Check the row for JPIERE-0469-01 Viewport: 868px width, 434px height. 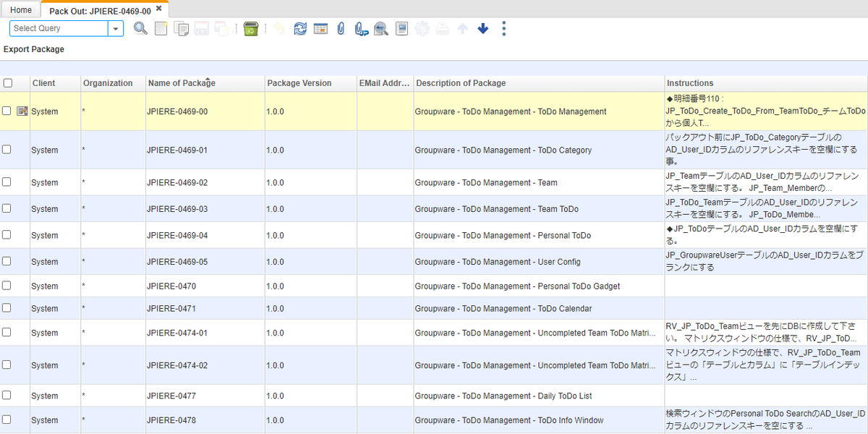(x=7, y=150)
